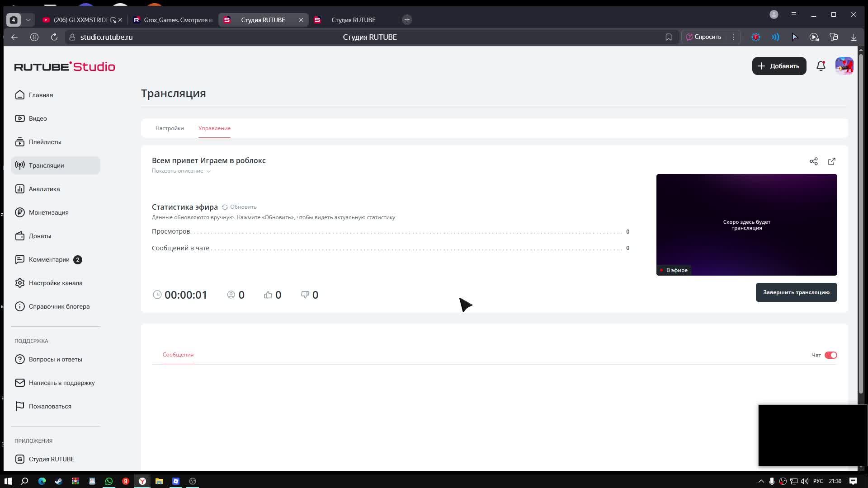Toggle the Чат switch off
Viewport: 868px width, 488px height.
click(x=831, y=355)
